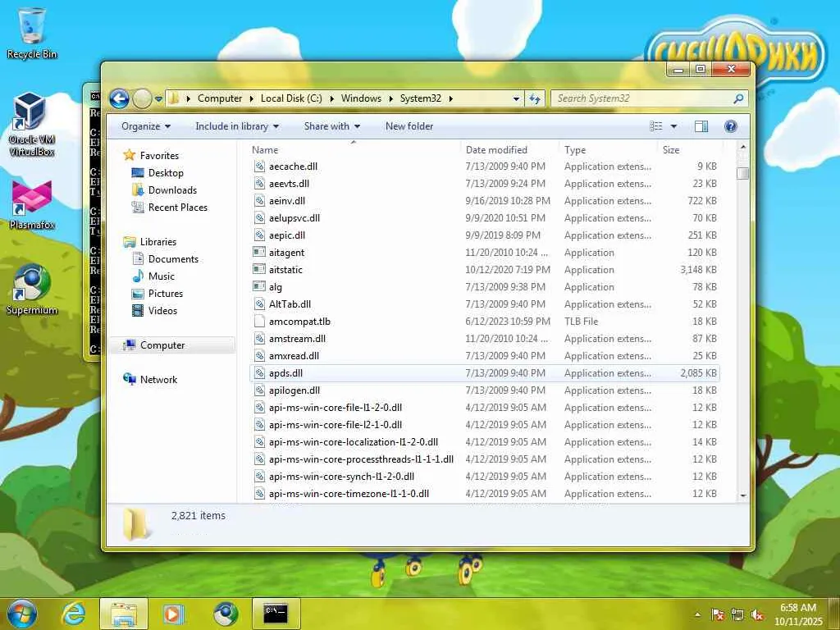Select the aecache.dll file icon
The image size is (840, 630).
click(259, 167)
